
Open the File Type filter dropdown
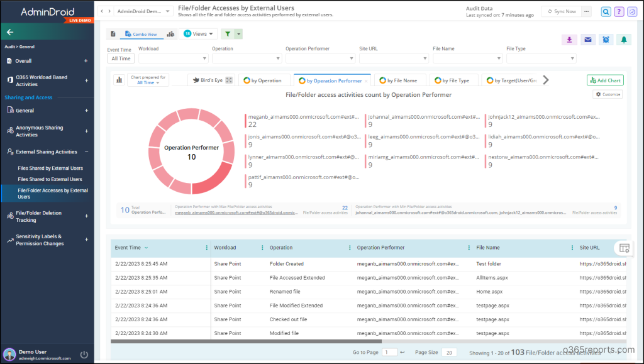pyautogui.click(x=541, y=58)
